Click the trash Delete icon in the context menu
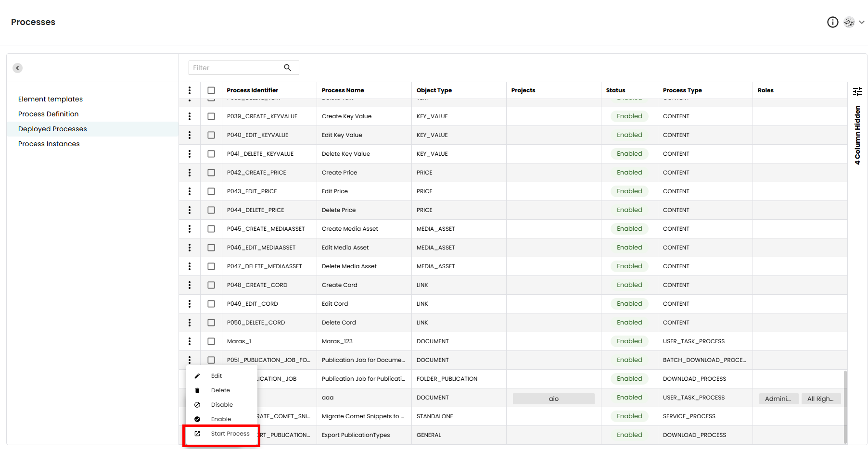Viewport: 868px width, 449px height. [x=197, y=390]
